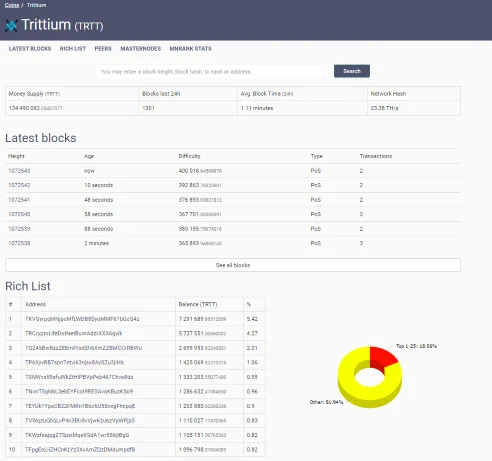The height and width of the screenshot is (461, 492).
Task: Click the Age column header
Action: [x=89, y=156]
